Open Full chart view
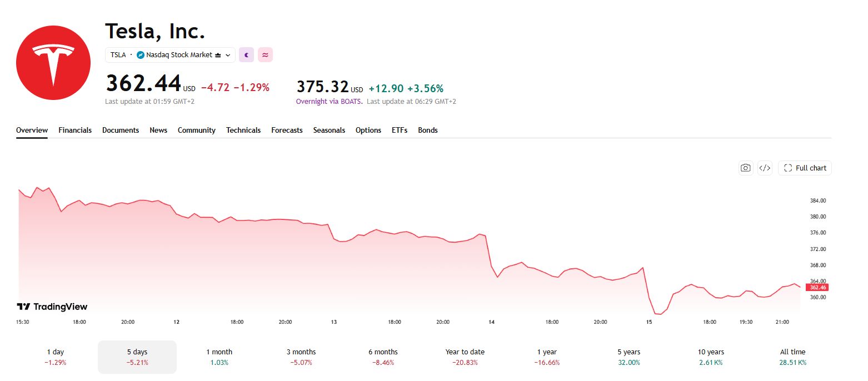 pos(805,168)
